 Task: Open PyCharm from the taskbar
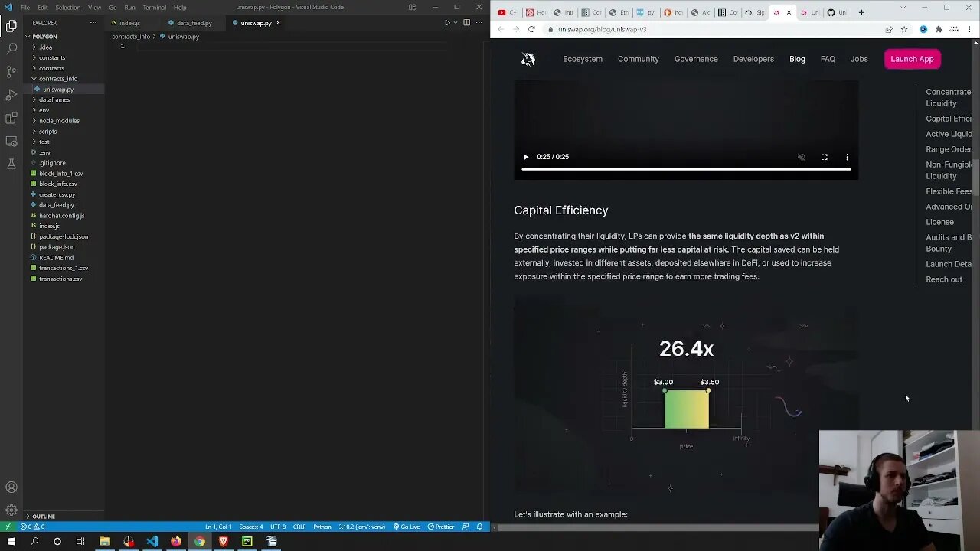(x=247, y=542)
